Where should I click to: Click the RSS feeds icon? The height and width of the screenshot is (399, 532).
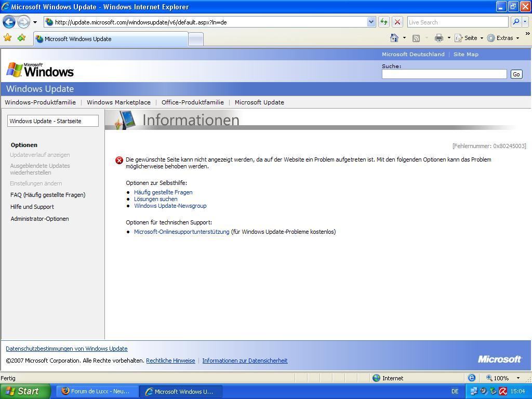(416, 38)
